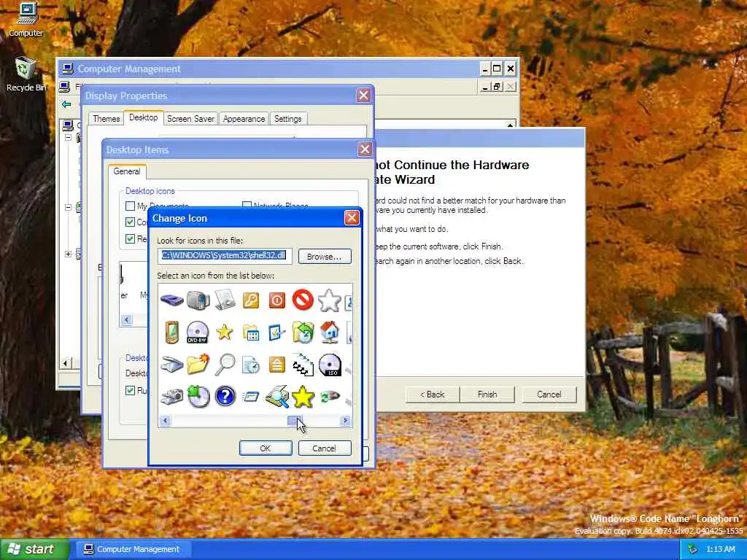Click Computer Management taskbar button
This screenshot has height=560, width=747.
tap(133, 549)
